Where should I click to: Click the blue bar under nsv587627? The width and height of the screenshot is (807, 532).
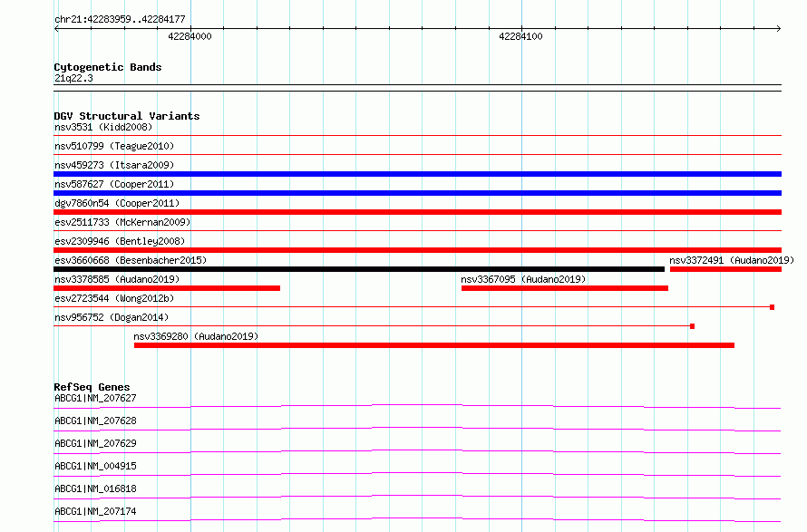pyautogui.click(x=417, y=193)
